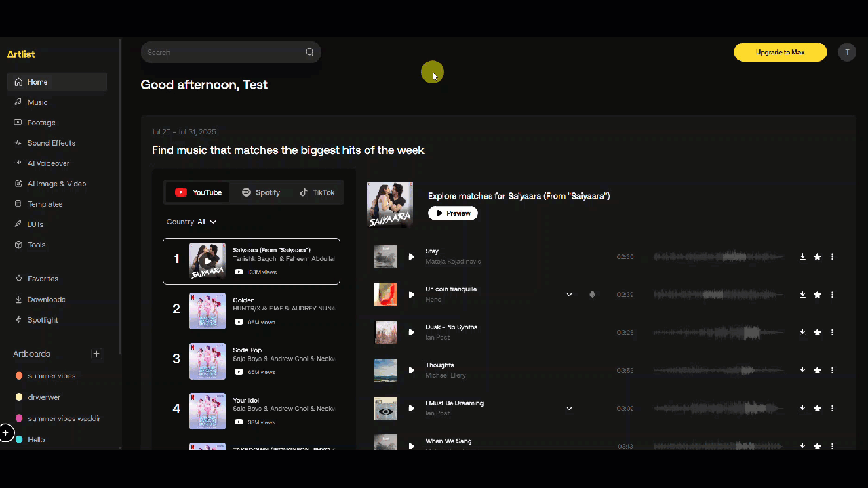Play the track Stay
Image resolution: width=868 pixels, height=488 pixels.
coord(411,257)
